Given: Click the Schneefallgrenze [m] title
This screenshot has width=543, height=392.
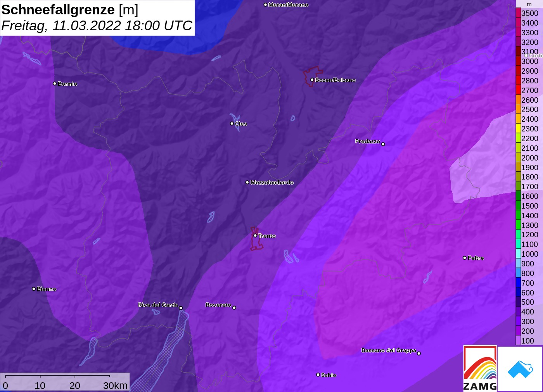Looking at the screenshot, I should 70,10.
